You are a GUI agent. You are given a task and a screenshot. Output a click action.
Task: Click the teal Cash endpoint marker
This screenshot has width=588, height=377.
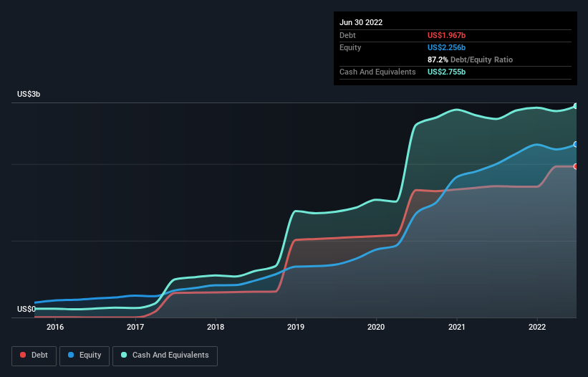(x=576, y=106)
